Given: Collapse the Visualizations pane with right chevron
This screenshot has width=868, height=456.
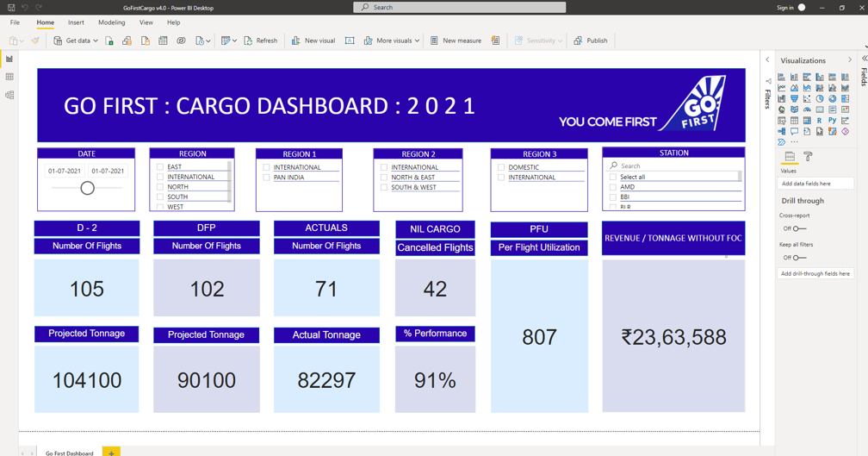Looking at the screenshot, I should 849,60.
